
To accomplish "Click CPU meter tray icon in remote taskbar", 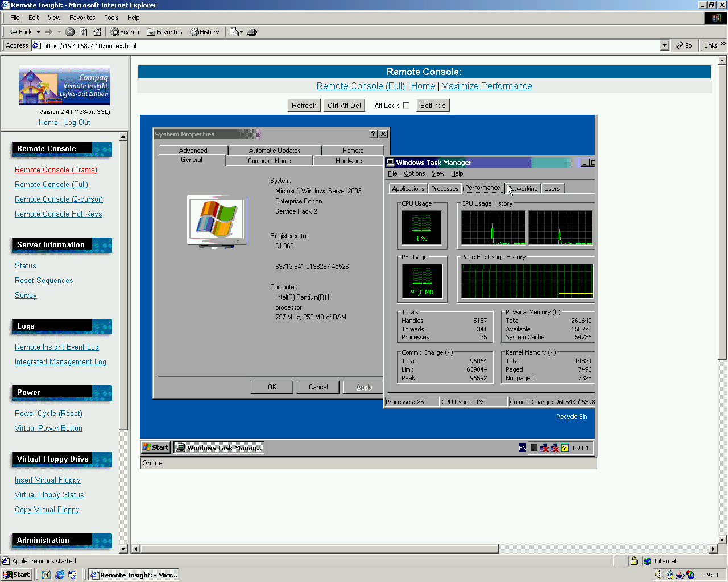I will pyautogui.click(x=533, y=448).
